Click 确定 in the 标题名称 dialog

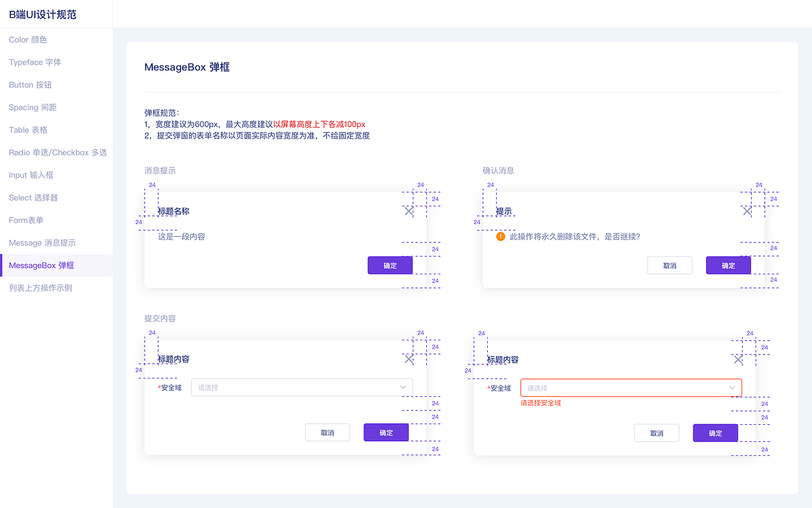390,265
